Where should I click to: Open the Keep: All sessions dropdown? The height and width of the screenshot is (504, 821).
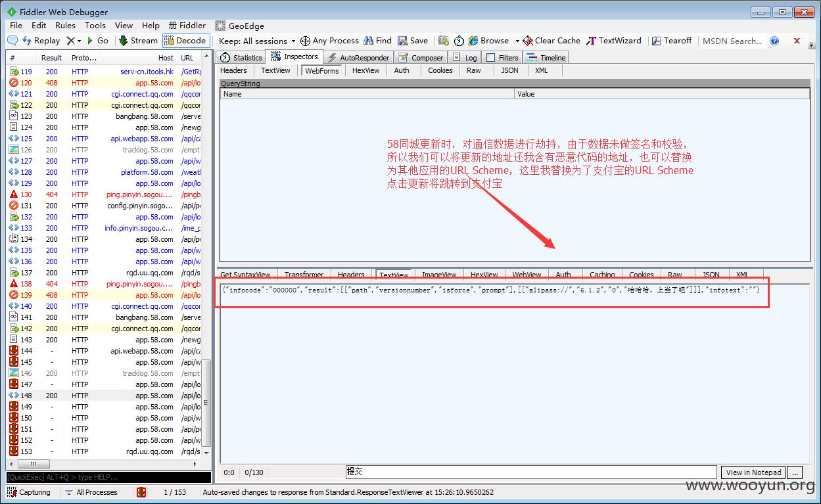coord(257,41)
